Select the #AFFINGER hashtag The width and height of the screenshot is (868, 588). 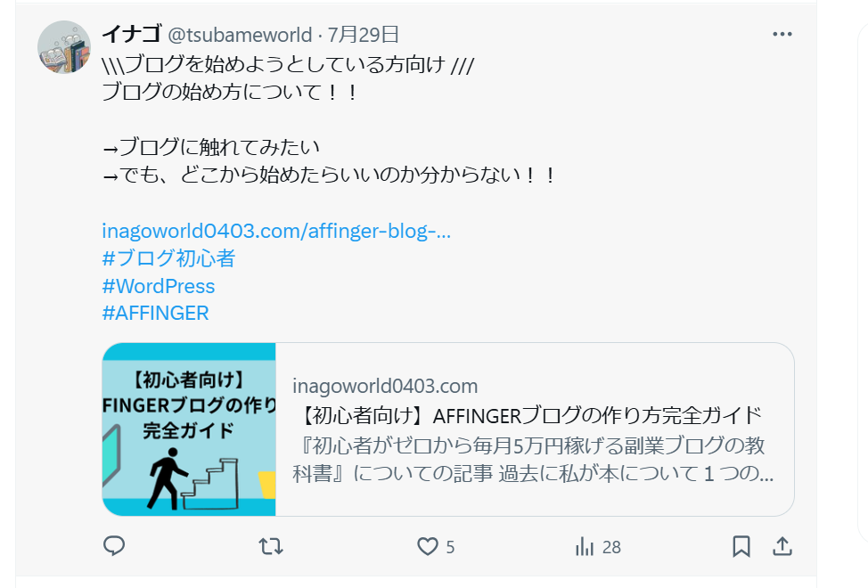[x=156, y=313]
